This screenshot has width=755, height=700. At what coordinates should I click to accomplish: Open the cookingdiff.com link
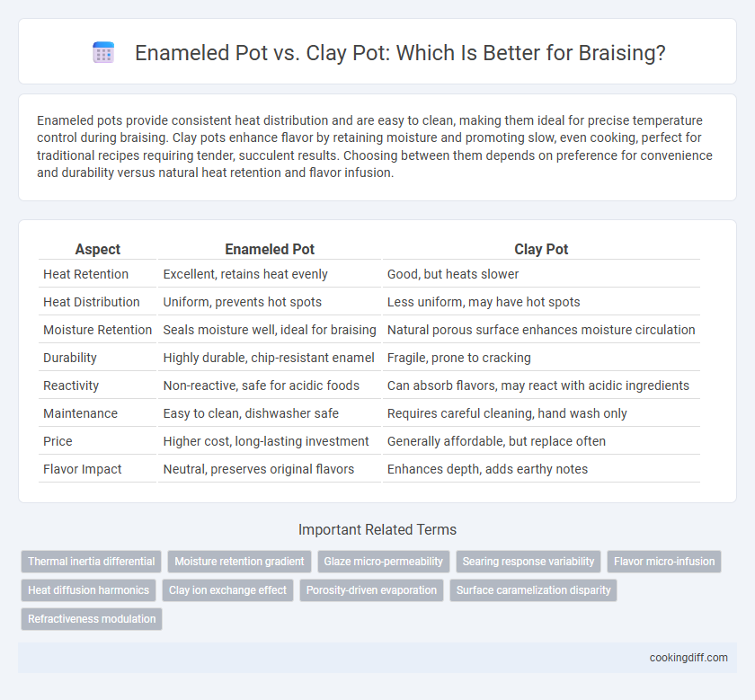click(x=688, y=658)
